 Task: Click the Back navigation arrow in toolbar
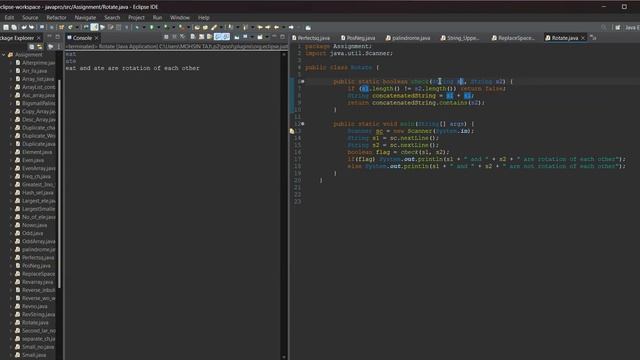(277, 27)
